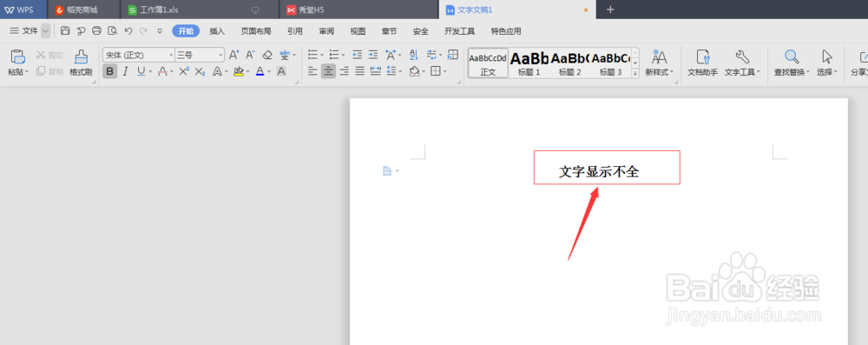
Task: Decrease font size with A- icon
Action: click(x=250, y=55)
